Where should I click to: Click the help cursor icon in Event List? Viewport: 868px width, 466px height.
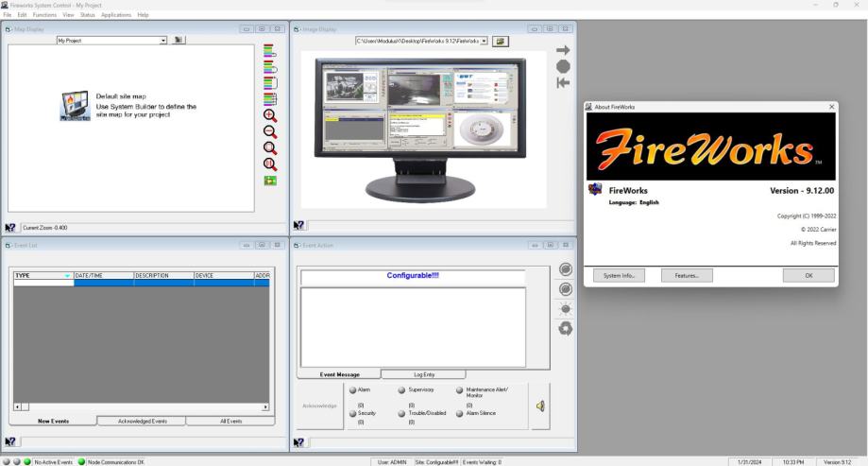pyautogui.click(x=10, y=441)
